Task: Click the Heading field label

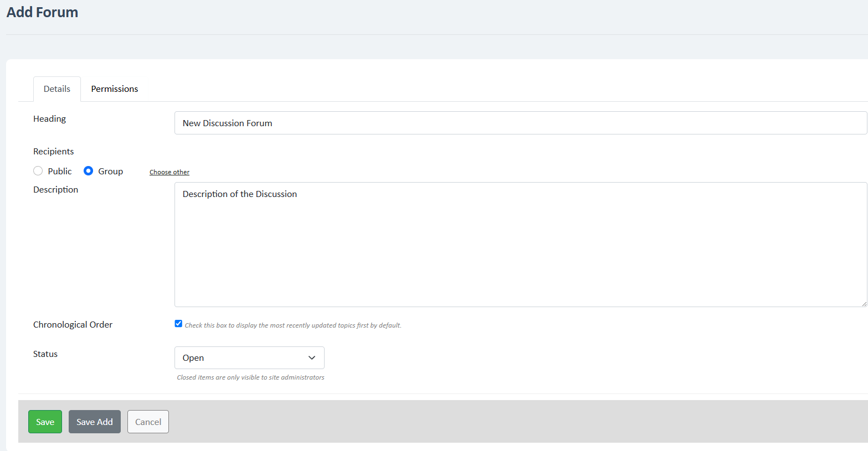Action: [49, 119]
